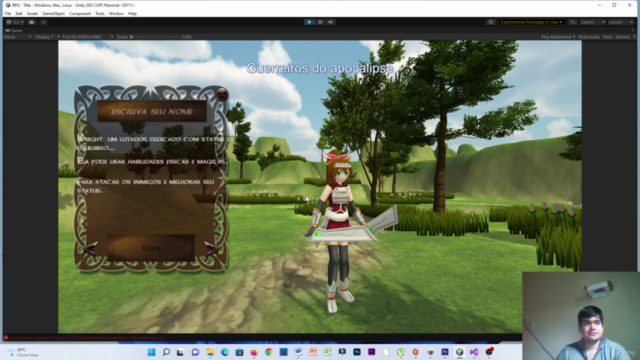Click the version control settings icon
This screenshot has height=360, width=640.
43,22
